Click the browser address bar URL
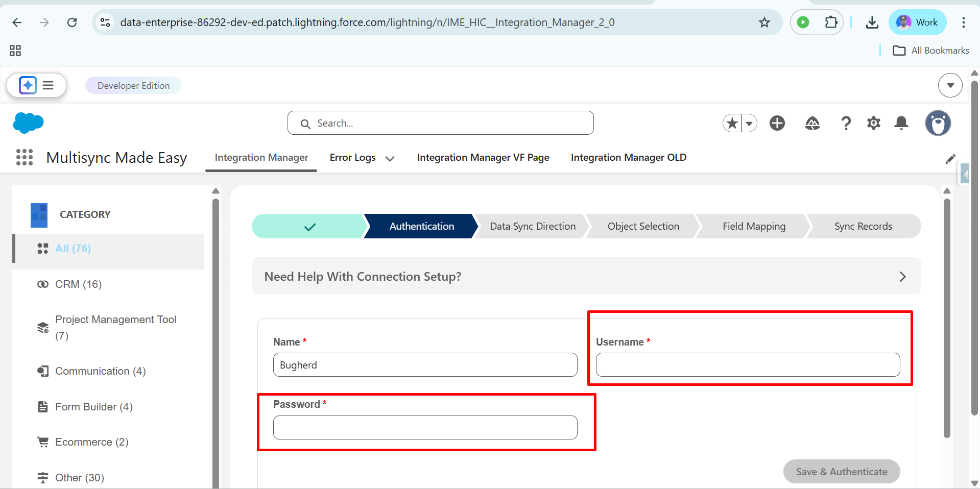The image size is (980, 489). (x=367, y=22)
